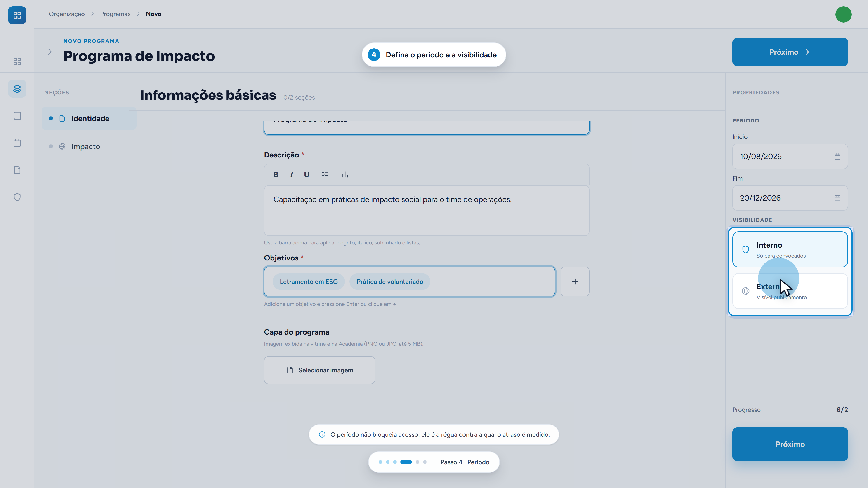
Task: Select the layers icon in sidebar
Action: pos(17,89)
